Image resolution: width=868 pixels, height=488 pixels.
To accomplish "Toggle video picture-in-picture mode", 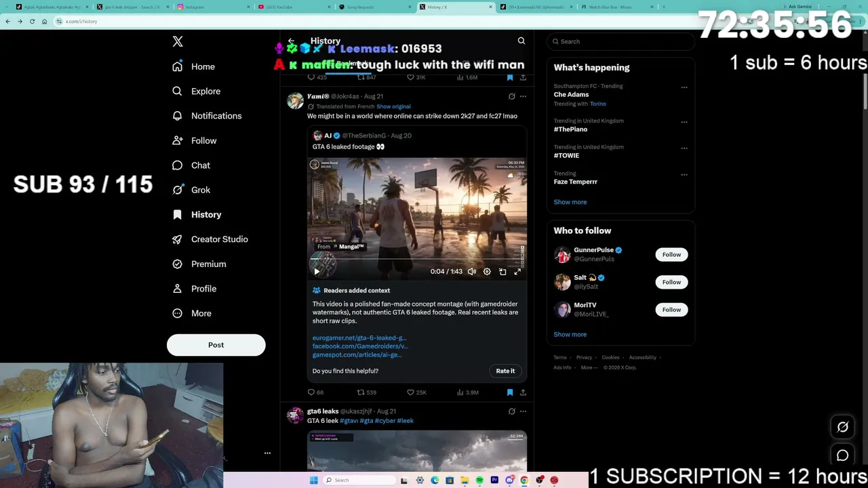I will [x=502, y=271].
